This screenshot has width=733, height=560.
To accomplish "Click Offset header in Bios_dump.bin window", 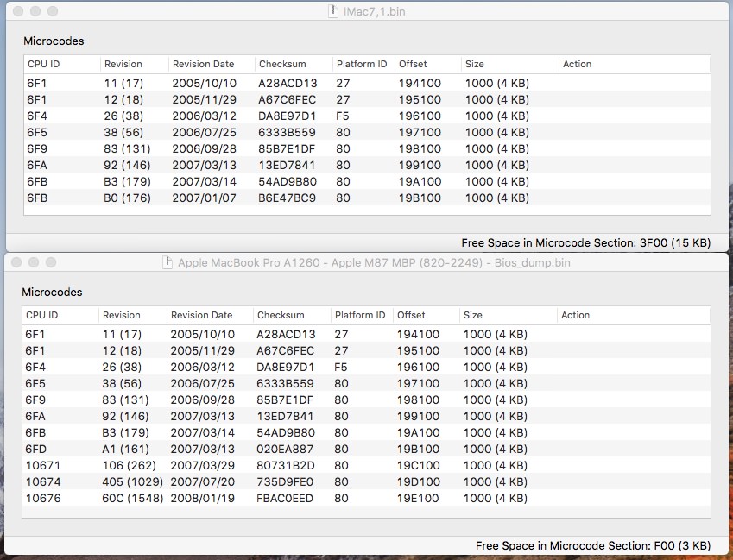I will pyautogui.click(x=427, y=315).
